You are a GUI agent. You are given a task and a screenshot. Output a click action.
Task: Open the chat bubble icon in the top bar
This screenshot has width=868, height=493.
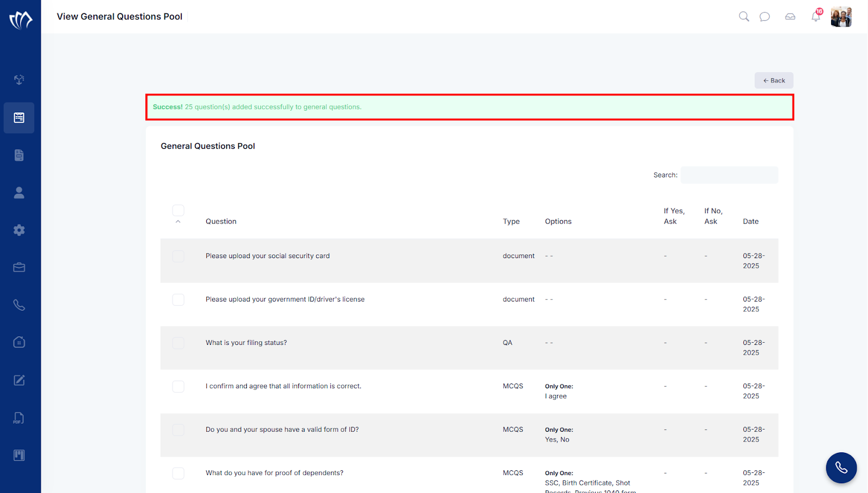pos(764,16)
